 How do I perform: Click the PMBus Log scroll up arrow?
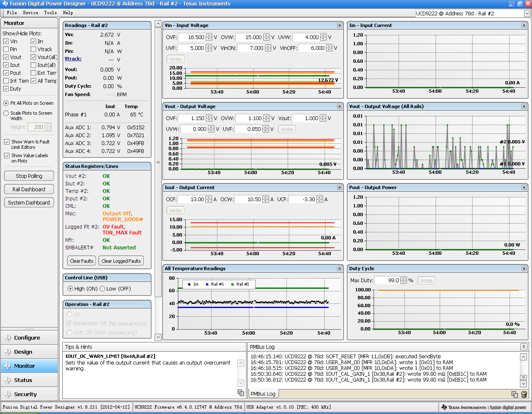pyautogui.click(x=524, y=357)
